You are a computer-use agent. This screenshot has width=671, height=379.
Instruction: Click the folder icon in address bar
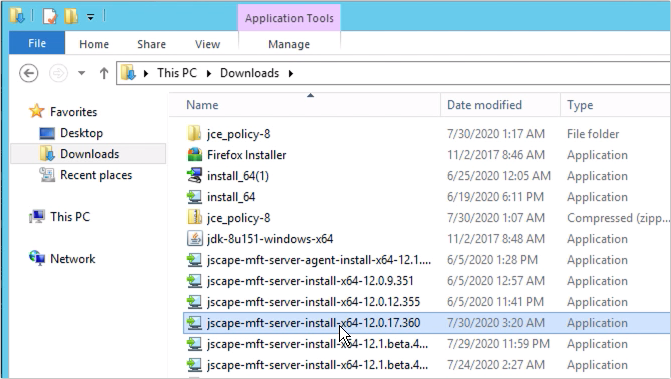click(128, 73)
